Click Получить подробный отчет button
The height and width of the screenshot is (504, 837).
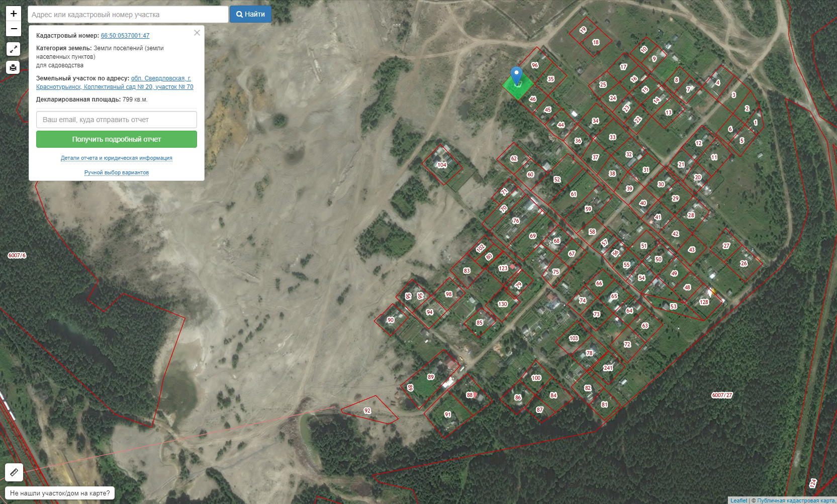coord(117,139)
